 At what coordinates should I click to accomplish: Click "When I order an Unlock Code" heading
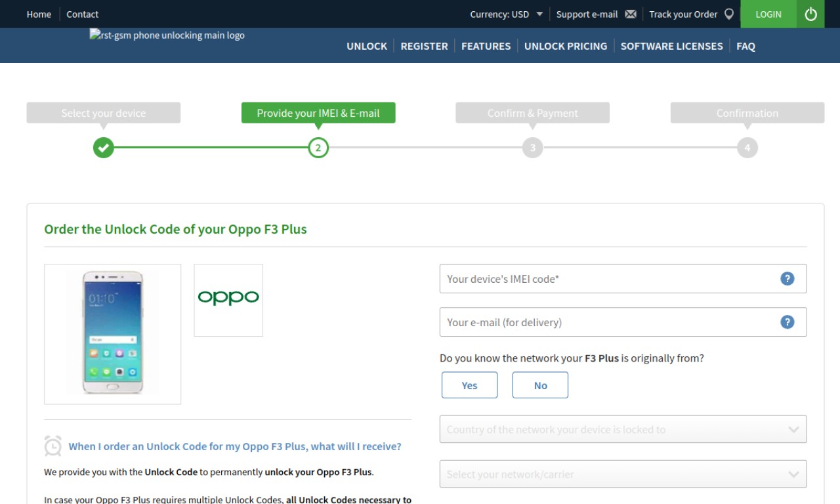(235, 446)
